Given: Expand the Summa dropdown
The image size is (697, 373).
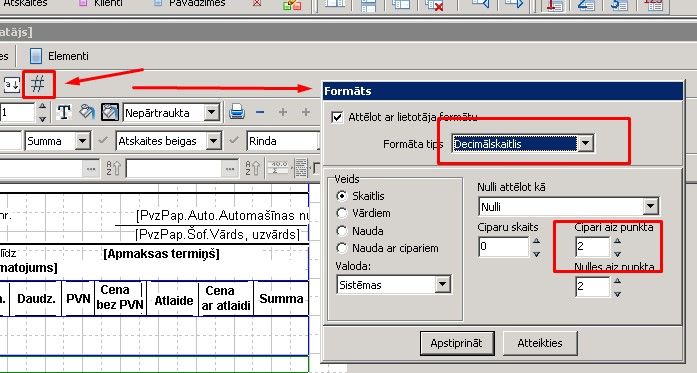Looking at the screenshot, I should [x=82, y=141].
